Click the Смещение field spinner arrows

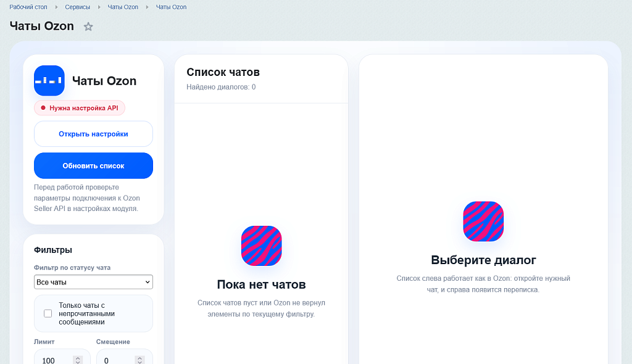point(140,360)
